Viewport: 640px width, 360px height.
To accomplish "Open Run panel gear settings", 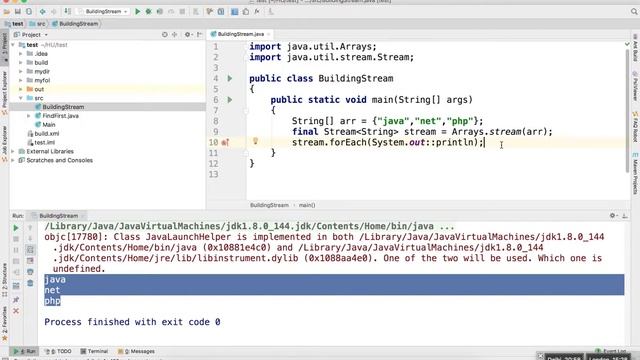I will 612,216.
